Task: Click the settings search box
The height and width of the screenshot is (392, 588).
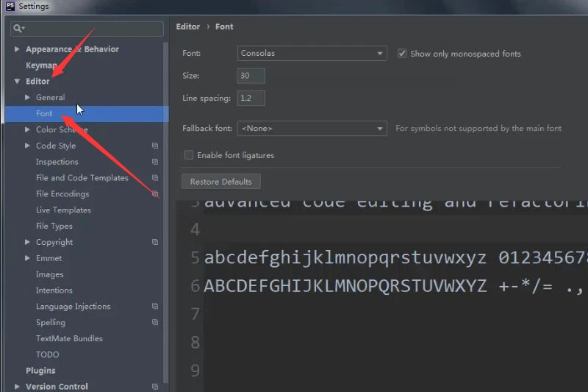Action: pyautogui.click(x=87, y=29)
